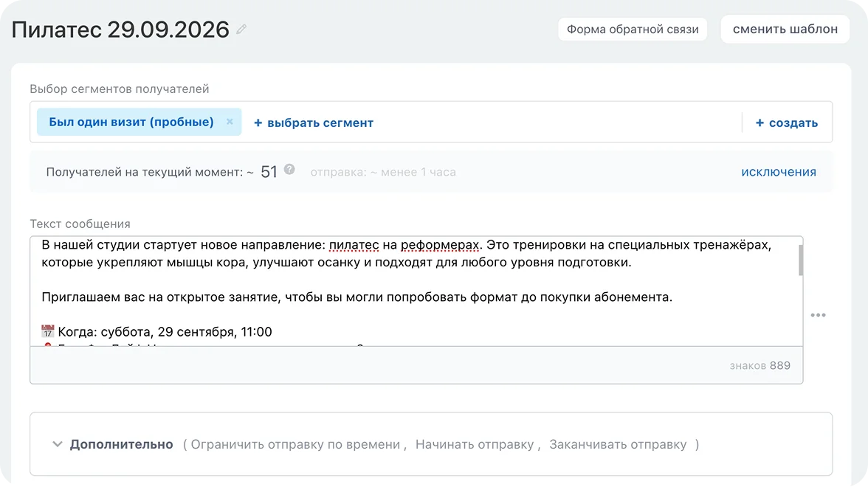868x487 pixels.
Task: Open the Форма обратной связи button
Action: click(633, 30)
